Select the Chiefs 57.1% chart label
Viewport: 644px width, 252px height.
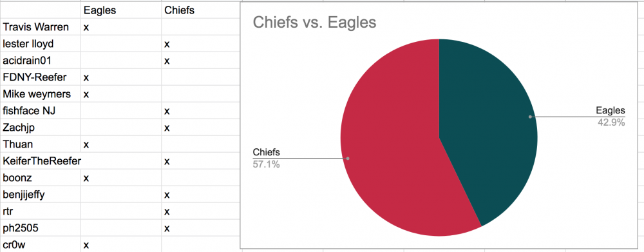pos(267,158)
